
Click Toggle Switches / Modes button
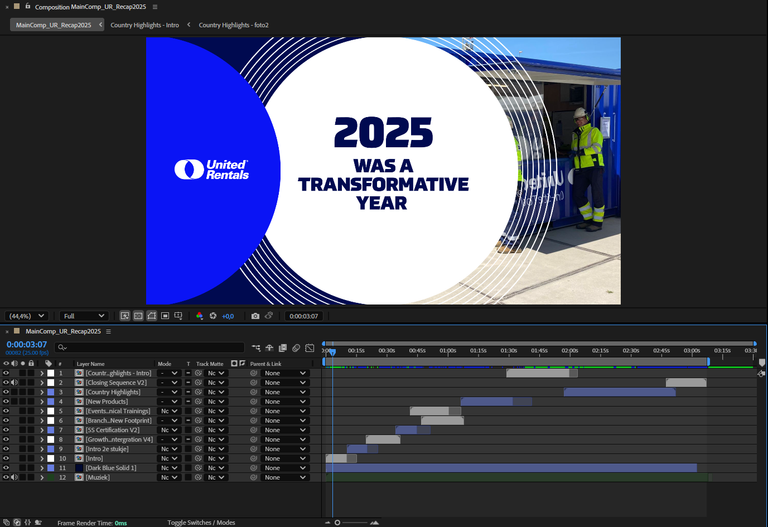[201, 522]
